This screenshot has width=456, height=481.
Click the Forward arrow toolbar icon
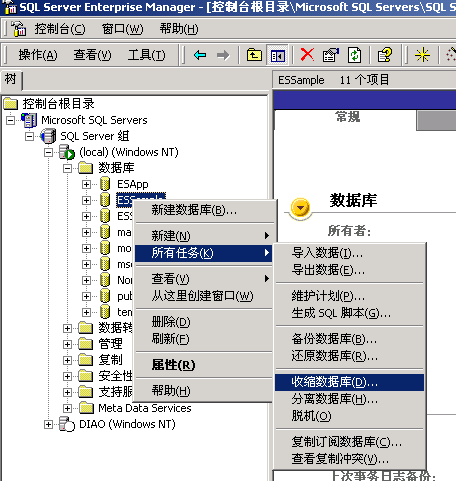(223, 55)
